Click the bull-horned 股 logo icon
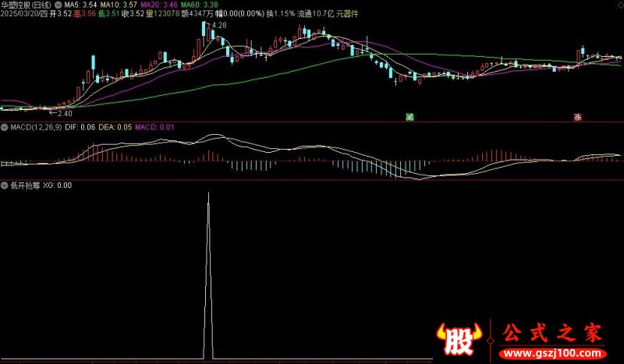The image size is (624, 364). pos(459,339)
